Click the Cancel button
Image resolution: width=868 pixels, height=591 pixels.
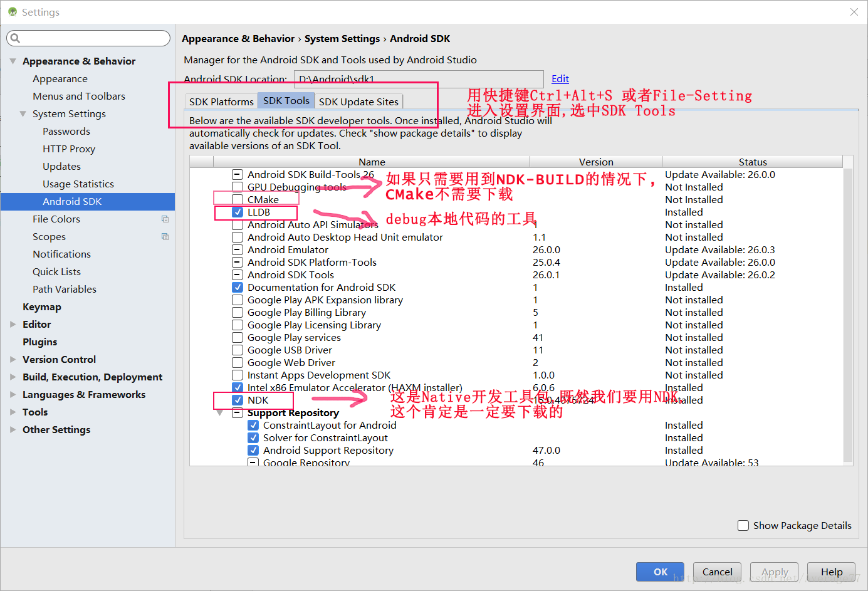717,572
